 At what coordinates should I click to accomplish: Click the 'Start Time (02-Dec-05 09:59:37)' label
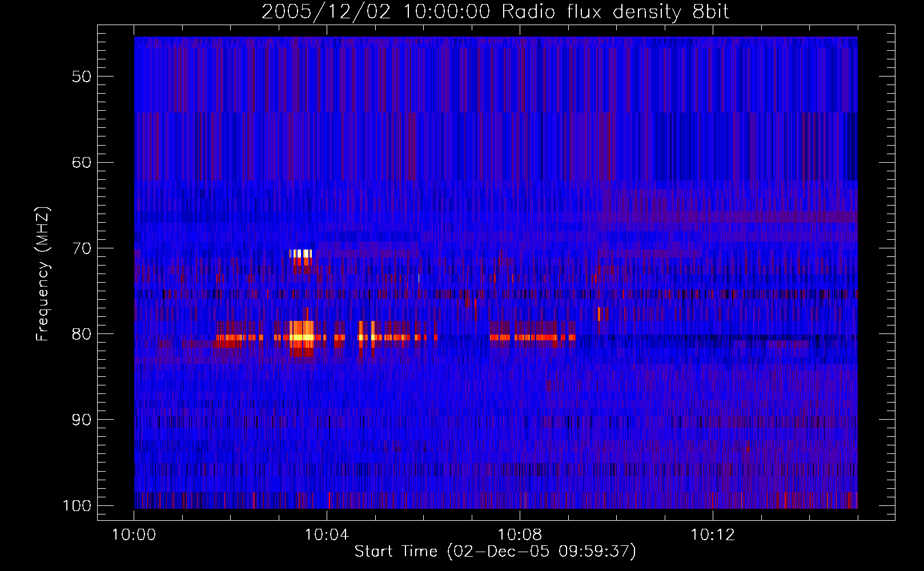pyautogui.click(x=495, y=552)
